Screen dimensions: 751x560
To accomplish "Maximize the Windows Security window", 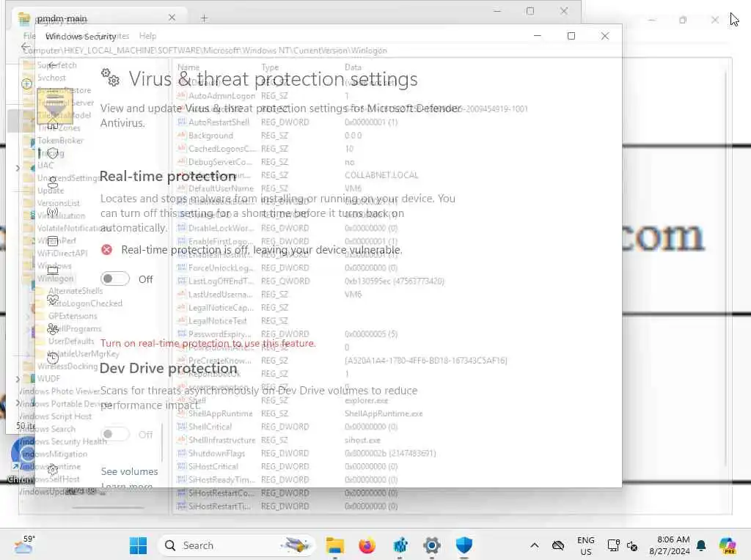I will [571, 36].
